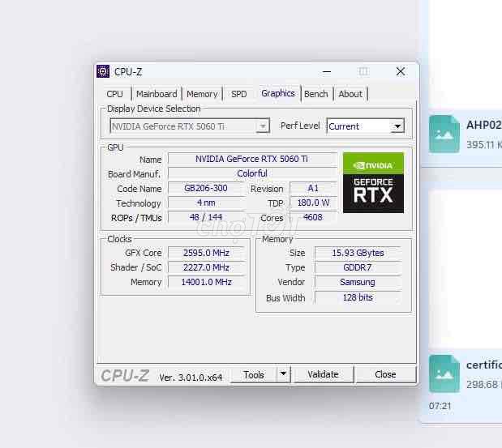Viewport: 502px width, 448px height.
Task: Open the AHP02 image file icon
Action: pyautogui.click(x=444, y=134)
